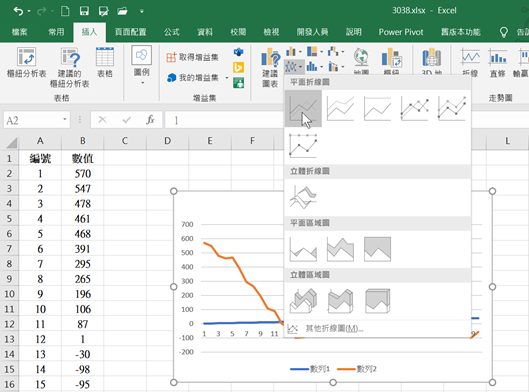The height and width of the screenshot is (392, 529).
Task: Insert a 樞紐分析表 PivotTable
Action: 26,62
